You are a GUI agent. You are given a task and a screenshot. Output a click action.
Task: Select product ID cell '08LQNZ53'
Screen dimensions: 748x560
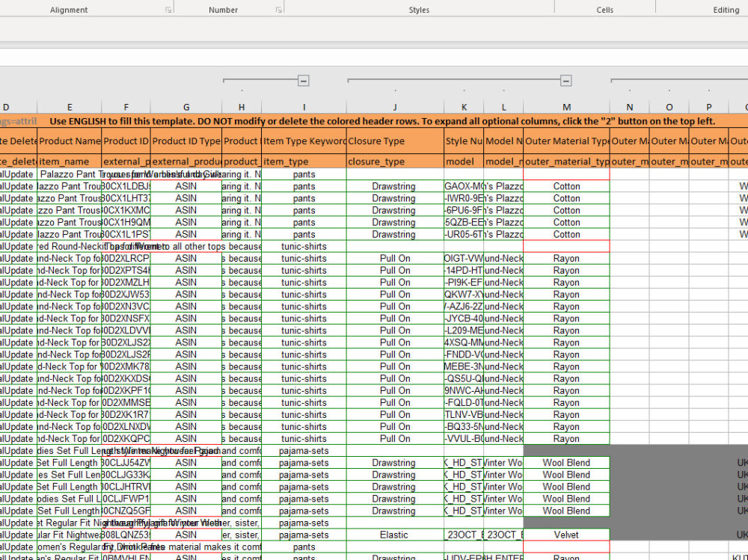click(126, 535)
